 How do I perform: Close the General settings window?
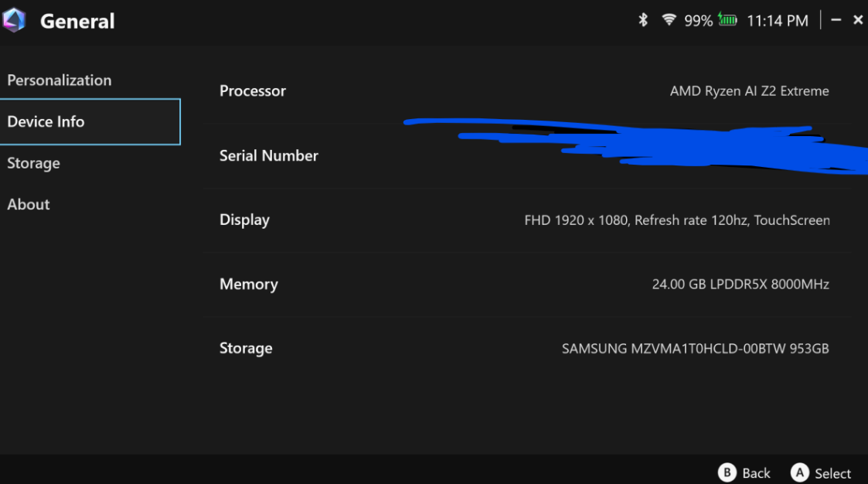[x=858, y=20]
